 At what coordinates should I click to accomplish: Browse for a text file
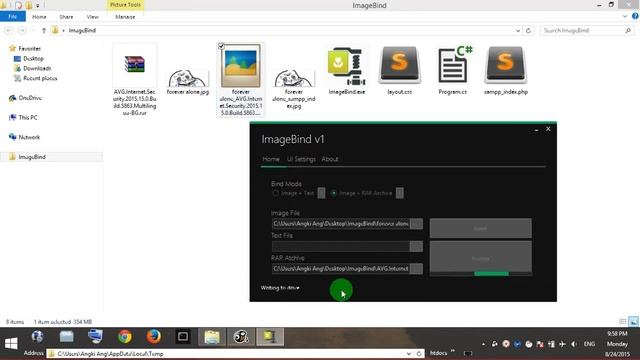416,246
